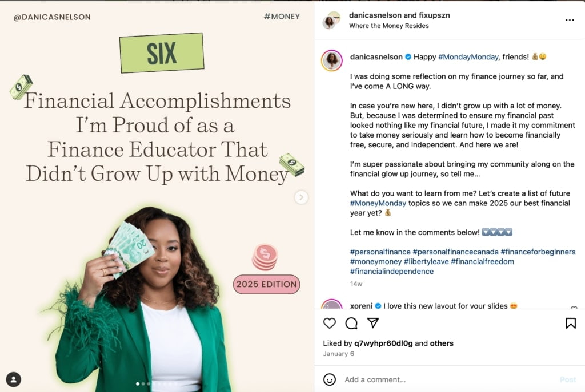Click the verified badge beside danicasnelson

[408, 58]
